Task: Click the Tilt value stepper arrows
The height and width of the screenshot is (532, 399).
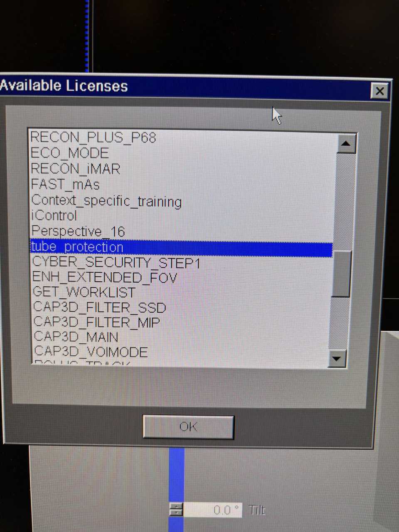Action: pyautogui.click(x=176, y=510)
